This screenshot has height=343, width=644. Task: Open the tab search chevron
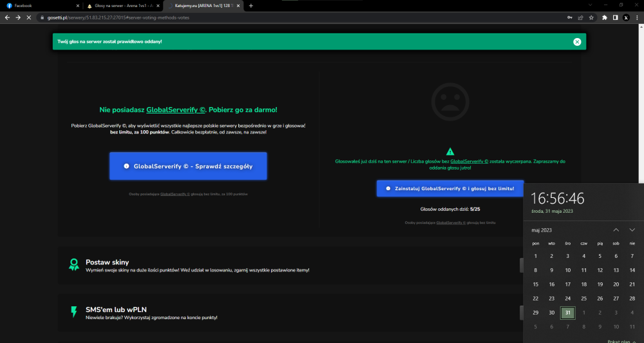(590, 5)
